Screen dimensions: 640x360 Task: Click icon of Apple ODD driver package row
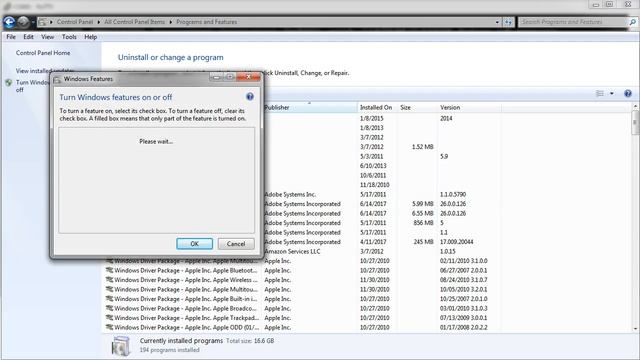[x=109, y=327]
